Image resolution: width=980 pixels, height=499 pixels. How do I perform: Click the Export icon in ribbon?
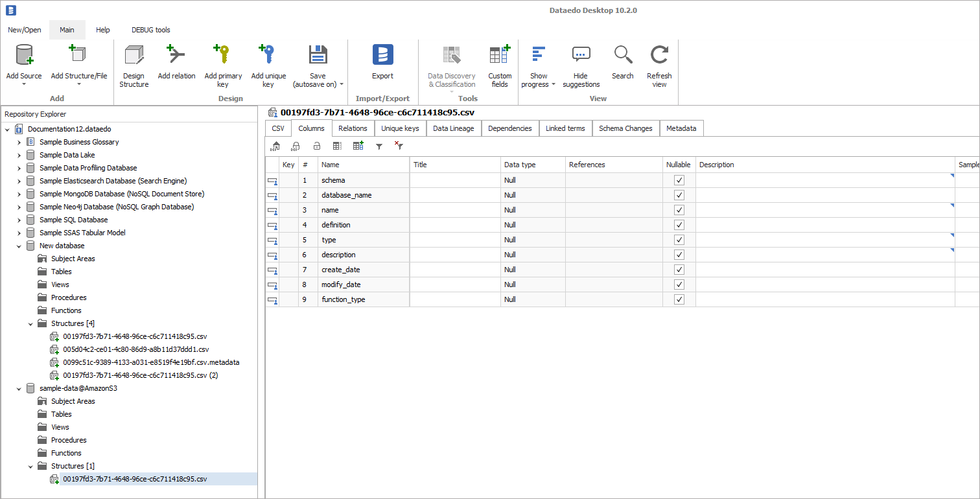382,56
